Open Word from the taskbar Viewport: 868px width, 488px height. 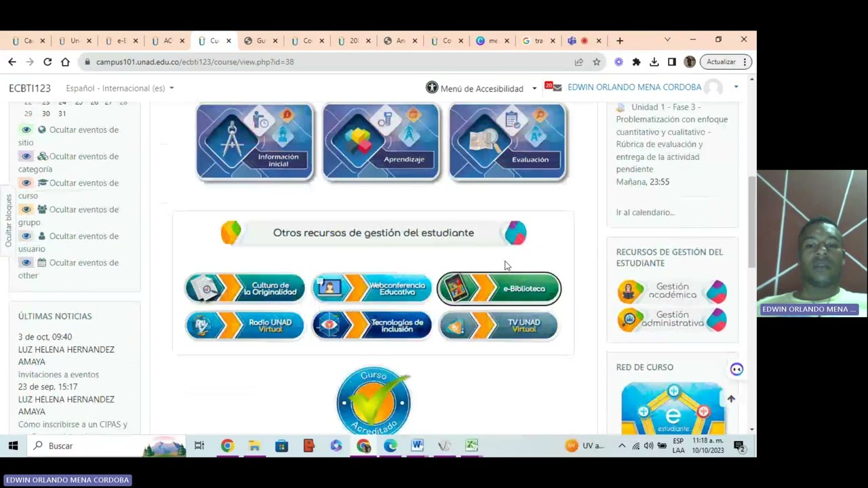(417, 445)
